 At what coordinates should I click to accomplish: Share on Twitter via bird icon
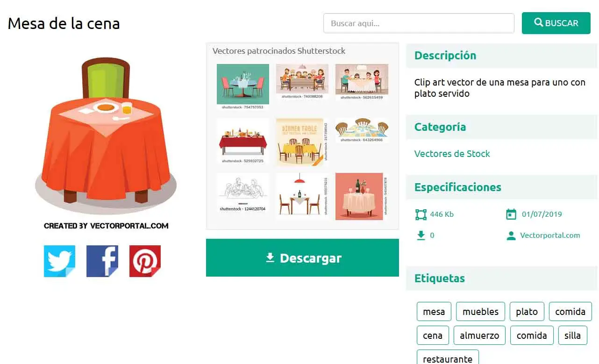coord(59,261)
